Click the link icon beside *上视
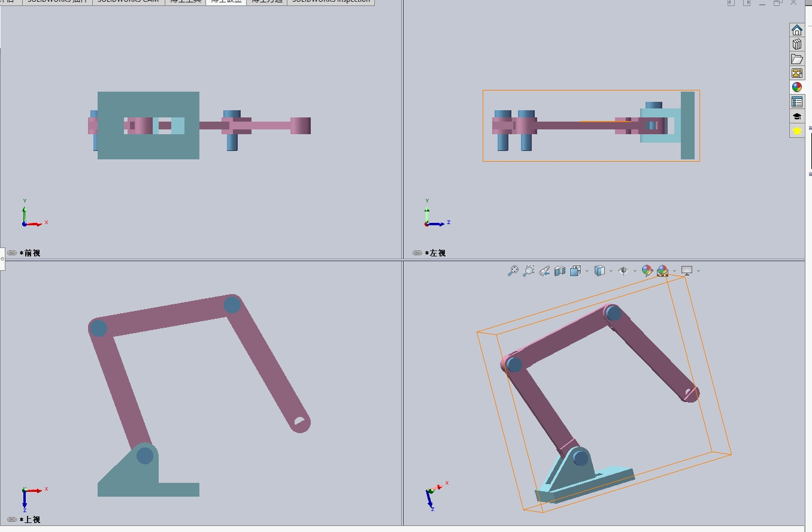Viewport: 812px width, 532px height. tap(12, 519)
